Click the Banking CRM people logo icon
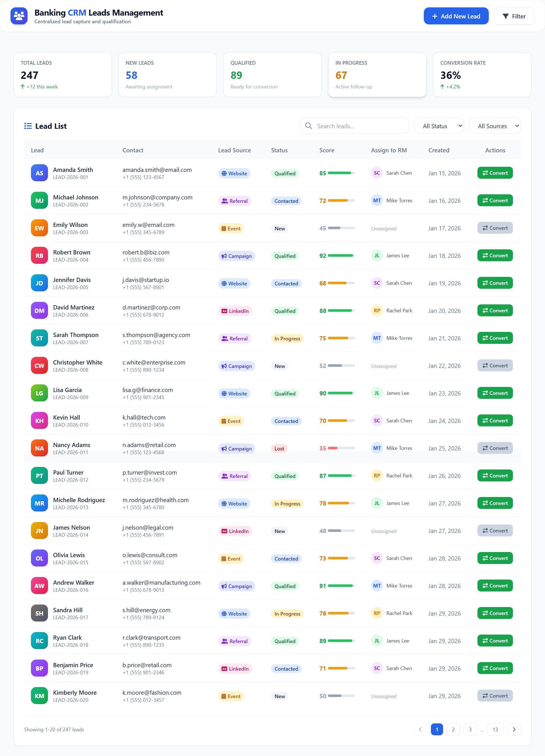 [x=19, y=16]
